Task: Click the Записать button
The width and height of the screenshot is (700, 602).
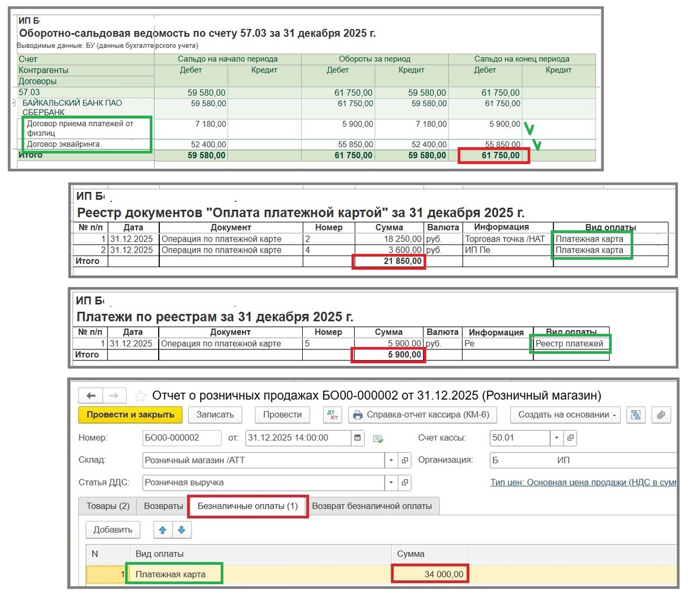Action: [215, 415]
